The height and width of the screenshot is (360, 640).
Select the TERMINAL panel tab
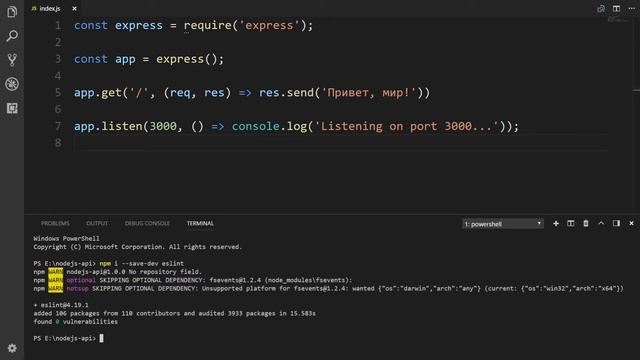pos(200,223)
